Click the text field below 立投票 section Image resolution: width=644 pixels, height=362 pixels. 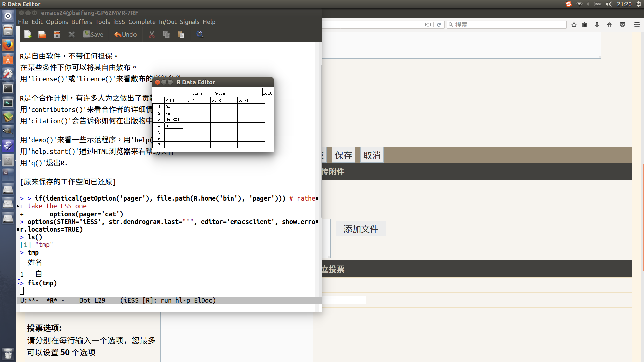tap(344, 300)
